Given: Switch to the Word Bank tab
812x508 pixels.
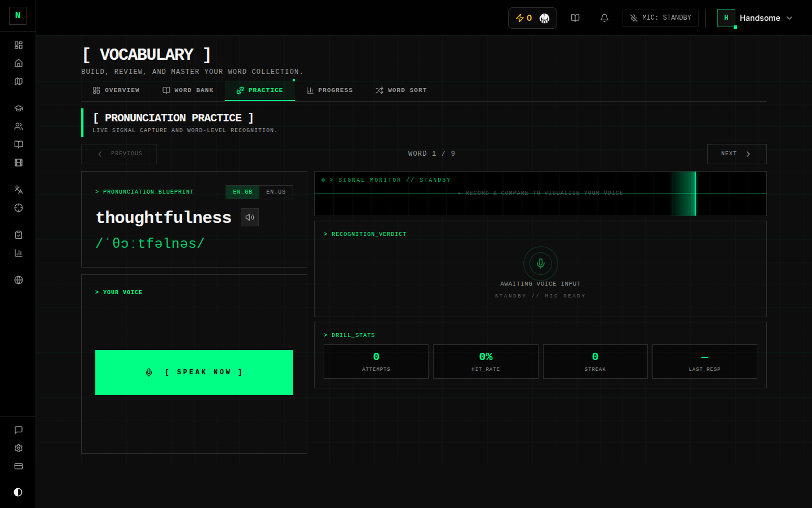Looking at the screenshot, I should [188, 90].
